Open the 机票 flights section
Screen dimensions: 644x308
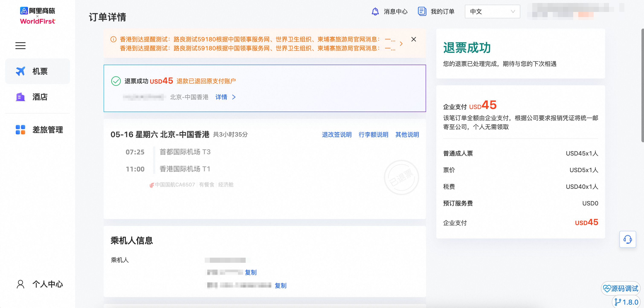tap(38, 71)
